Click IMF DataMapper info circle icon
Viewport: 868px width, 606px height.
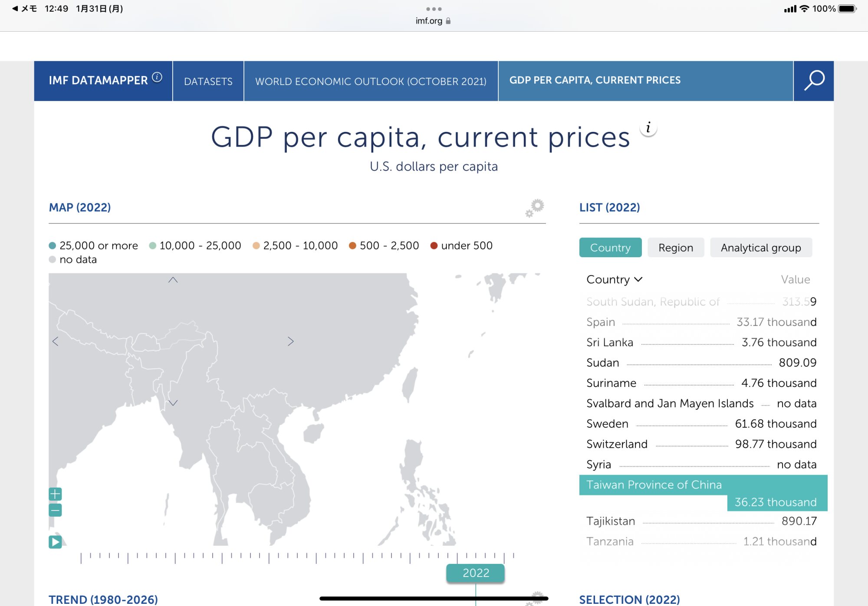(x=157, y=77)
